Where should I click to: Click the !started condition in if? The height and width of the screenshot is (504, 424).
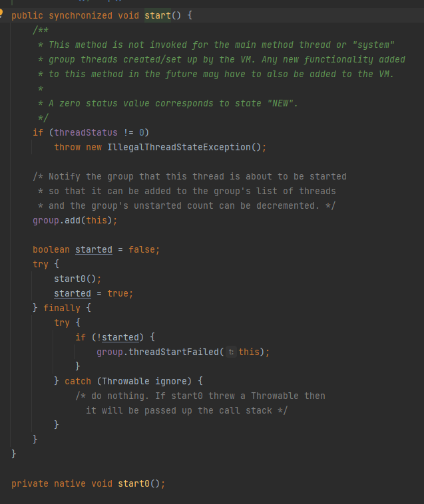tap(118, 337)
